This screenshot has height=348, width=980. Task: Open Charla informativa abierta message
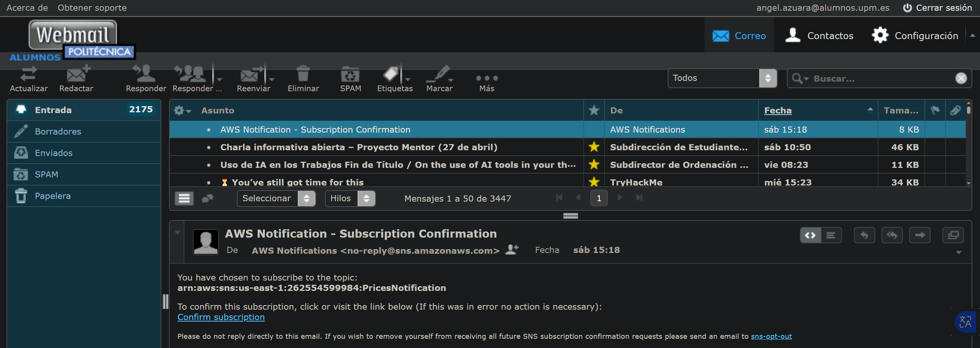359,147
